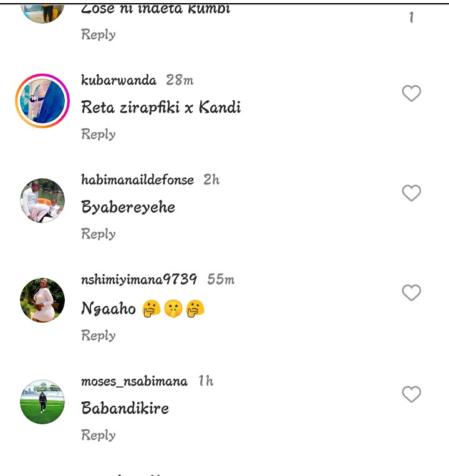Open the kubarwanda username link

tap(118, 80)
